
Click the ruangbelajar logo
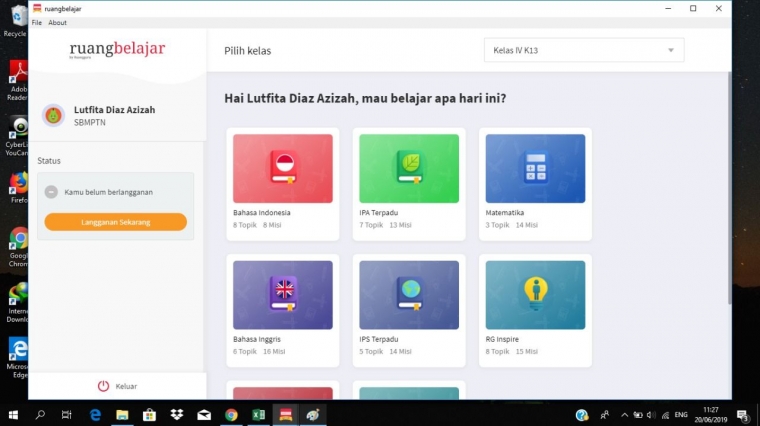(117, 50)
